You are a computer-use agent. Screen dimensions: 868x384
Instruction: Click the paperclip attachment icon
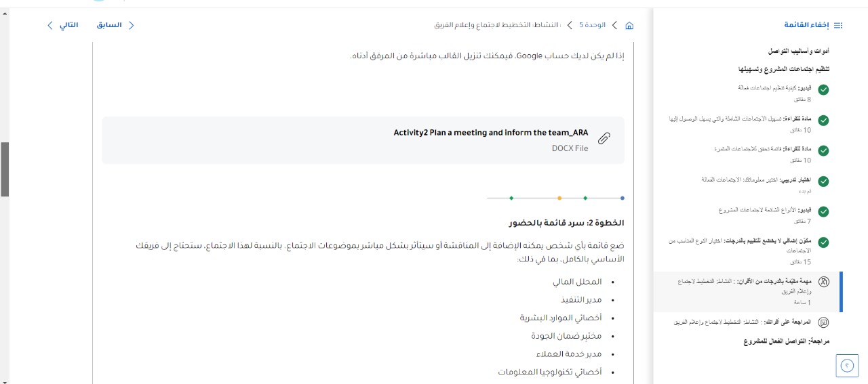(604, 139)
